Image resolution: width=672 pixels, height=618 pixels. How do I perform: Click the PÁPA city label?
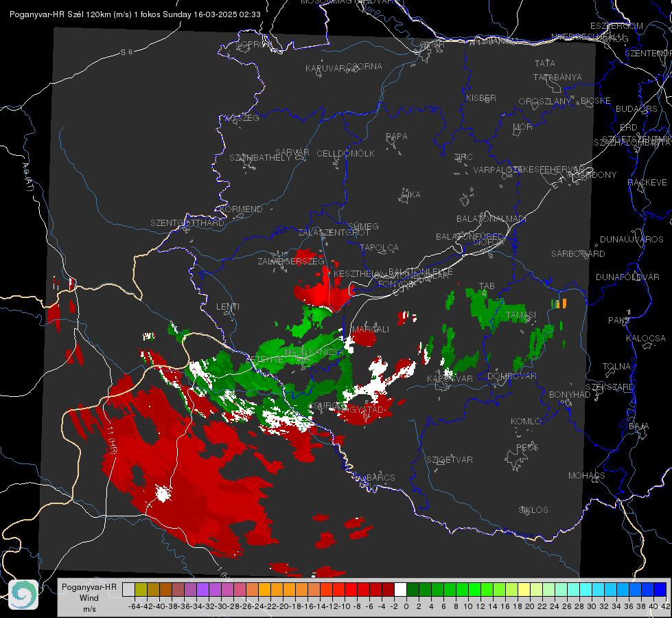pos(397,137)
